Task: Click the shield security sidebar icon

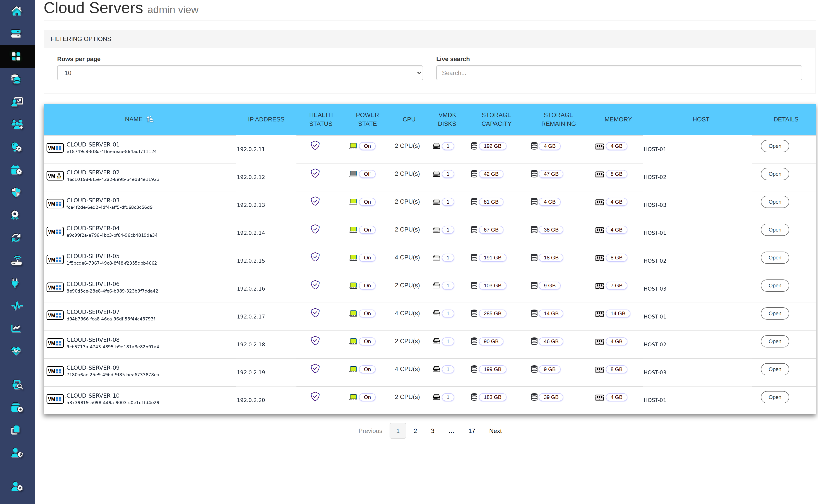Action: click(16, 192)
